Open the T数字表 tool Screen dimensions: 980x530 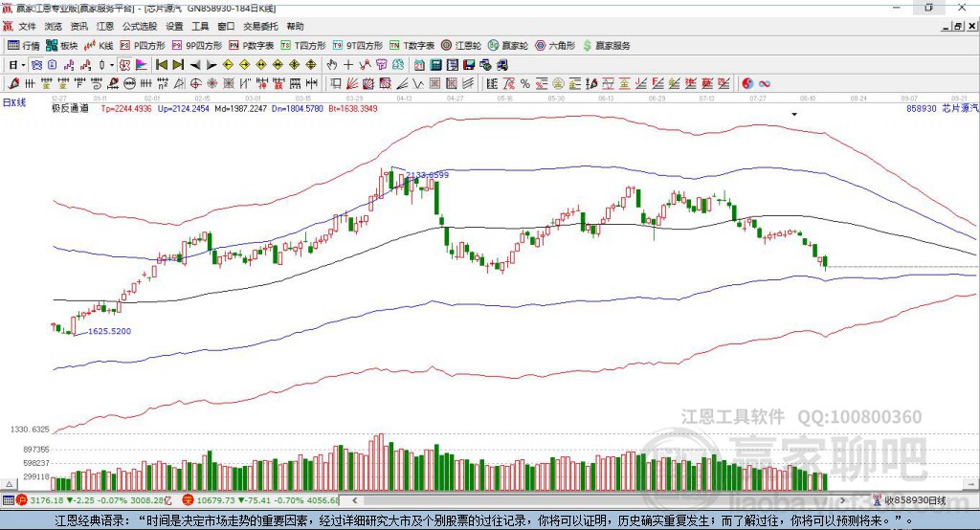(412, 46)
